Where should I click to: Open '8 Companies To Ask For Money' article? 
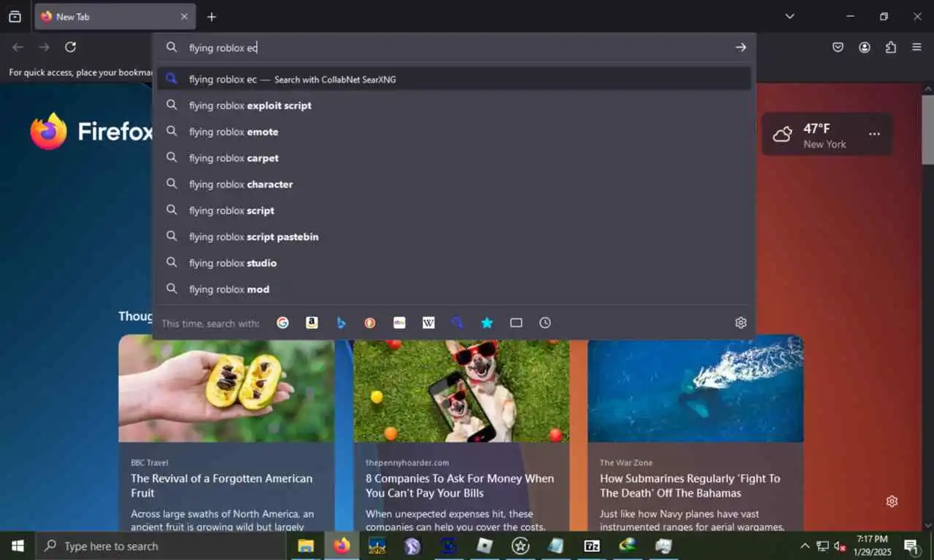point(460,486)
